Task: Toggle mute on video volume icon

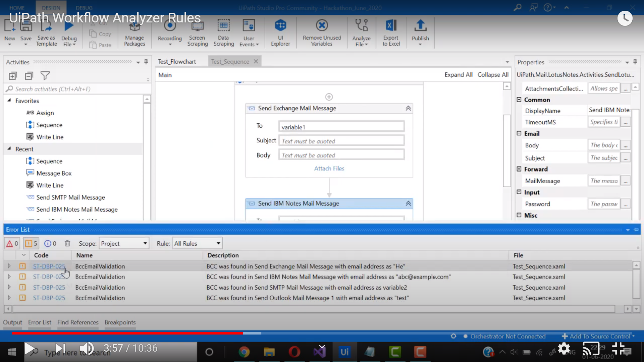Action: [x=87, y=349]
